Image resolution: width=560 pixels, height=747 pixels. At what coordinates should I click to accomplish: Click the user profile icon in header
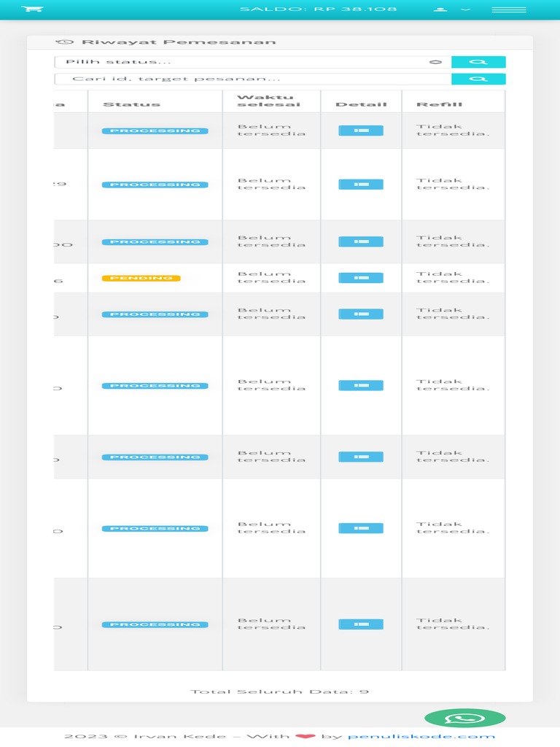pos(440,9)
